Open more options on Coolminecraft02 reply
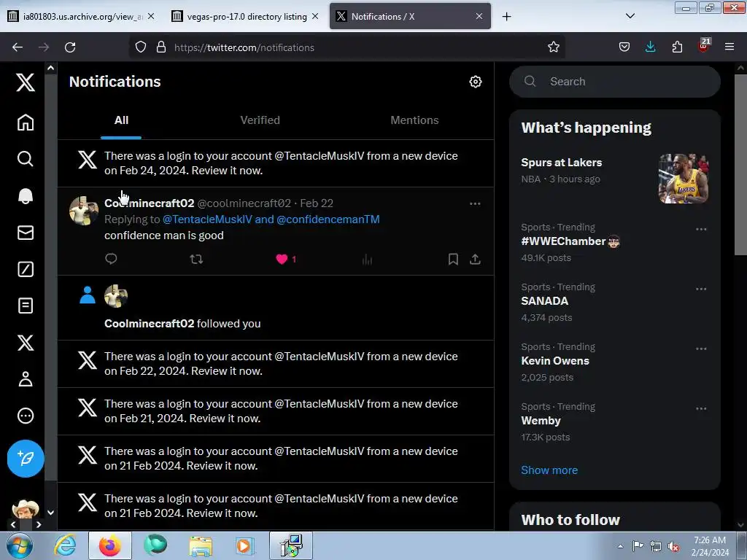747x560 pixels. pyautogui.click(x=475, y=204)
